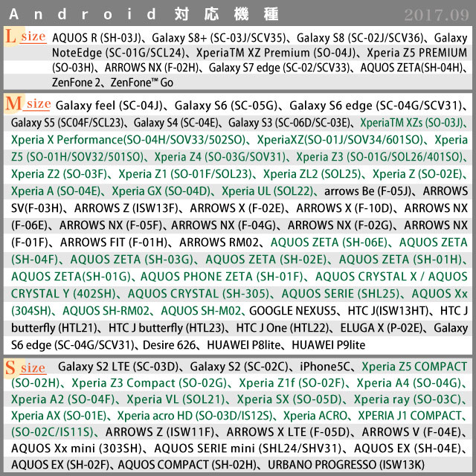Click 'Xperia Z (SO-02E)' text

[417, 174]
